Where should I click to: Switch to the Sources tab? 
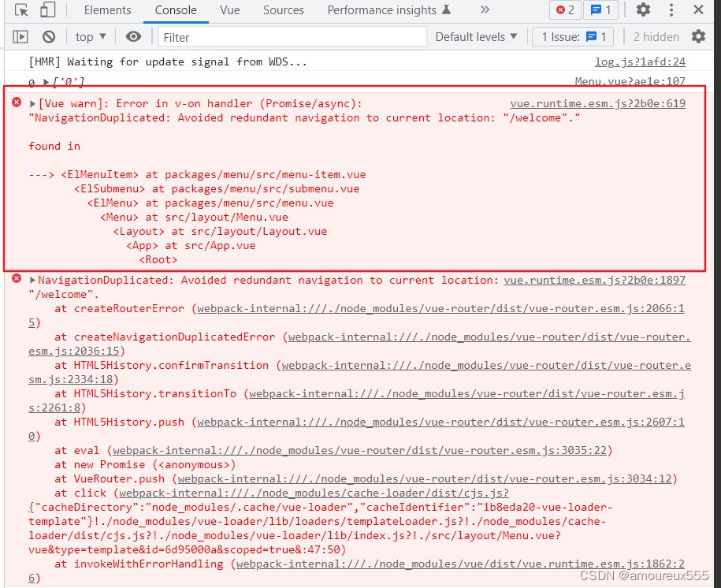283,9
